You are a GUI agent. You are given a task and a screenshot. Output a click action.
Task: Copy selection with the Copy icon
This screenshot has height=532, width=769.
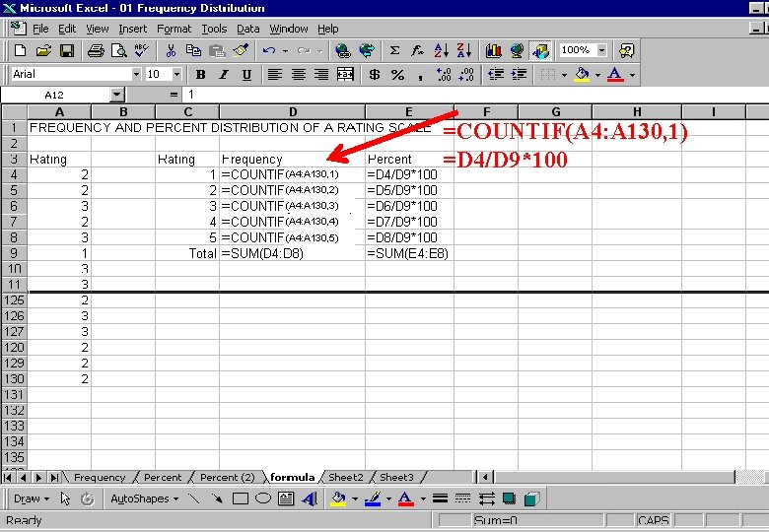pyautogui.click(x=193, y=50)
